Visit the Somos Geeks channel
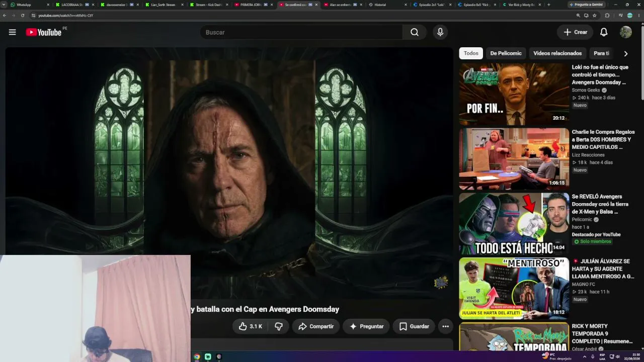This screenshot has width=644, height=362. (x=586, y=90)
